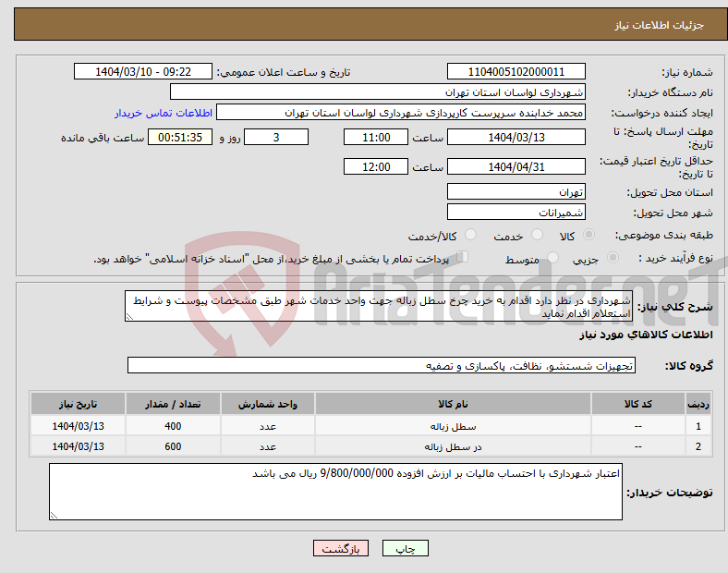Click the تاریخ نیاز column header
The width and height of the screenshot is (728, 573).
78,404
